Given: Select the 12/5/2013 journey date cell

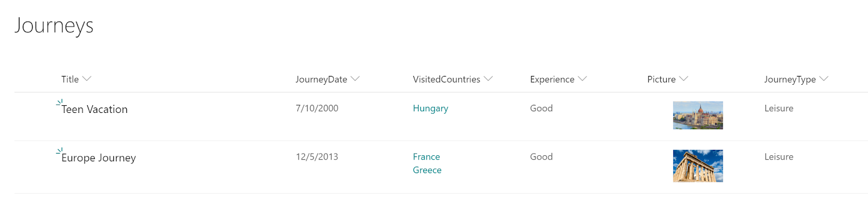Looking at the screenshot, I should click(x=317, y=156).
